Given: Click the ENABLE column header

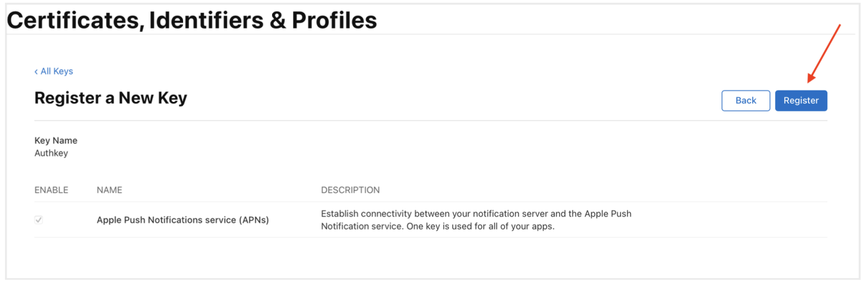Looking at the screenshot, I should 51,190.
